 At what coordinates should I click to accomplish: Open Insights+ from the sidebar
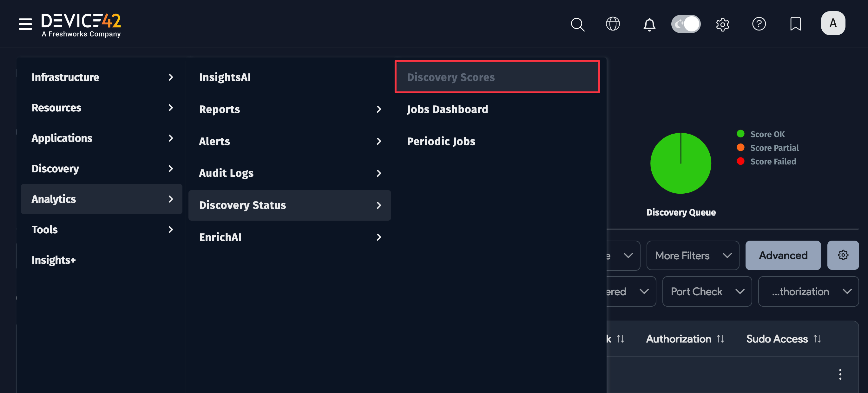point(54,260)
